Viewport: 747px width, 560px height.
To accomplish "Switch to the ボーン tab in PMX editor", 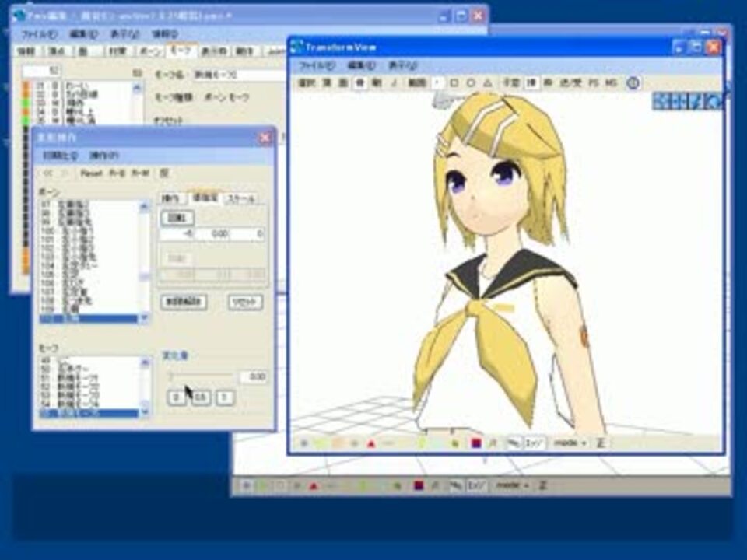I will (x=149, y=51).
